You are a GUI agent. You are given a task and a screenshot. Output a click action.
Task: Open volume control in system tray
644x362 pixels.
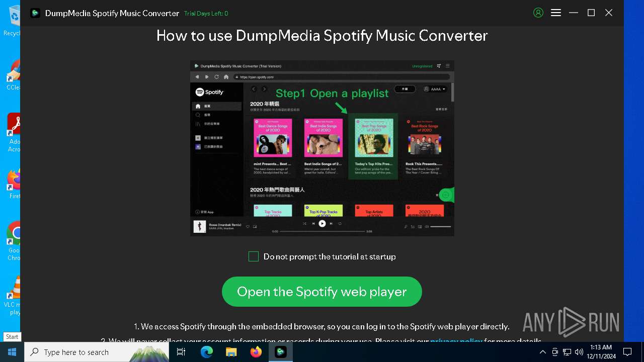(x=579, y=352)
